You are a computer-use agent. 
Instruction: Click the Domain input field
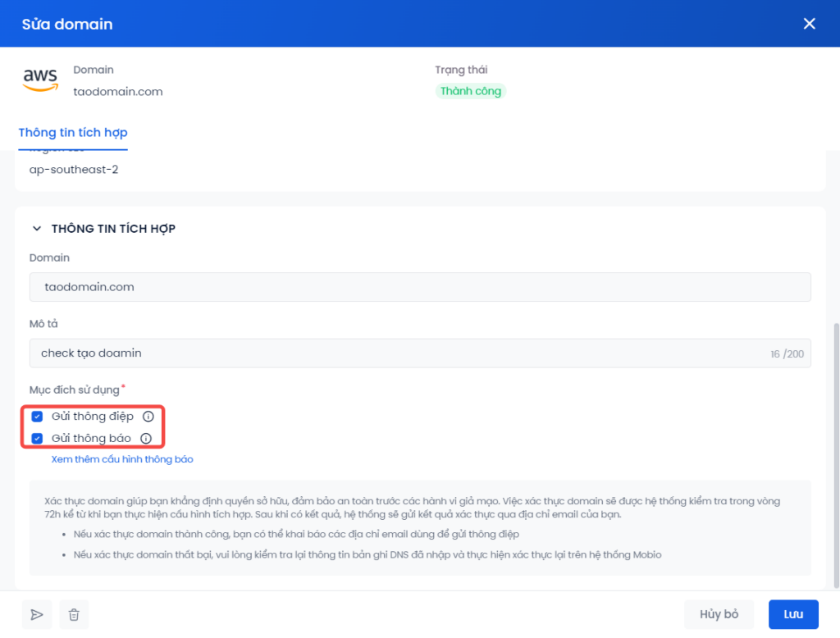tap(420, 287)
